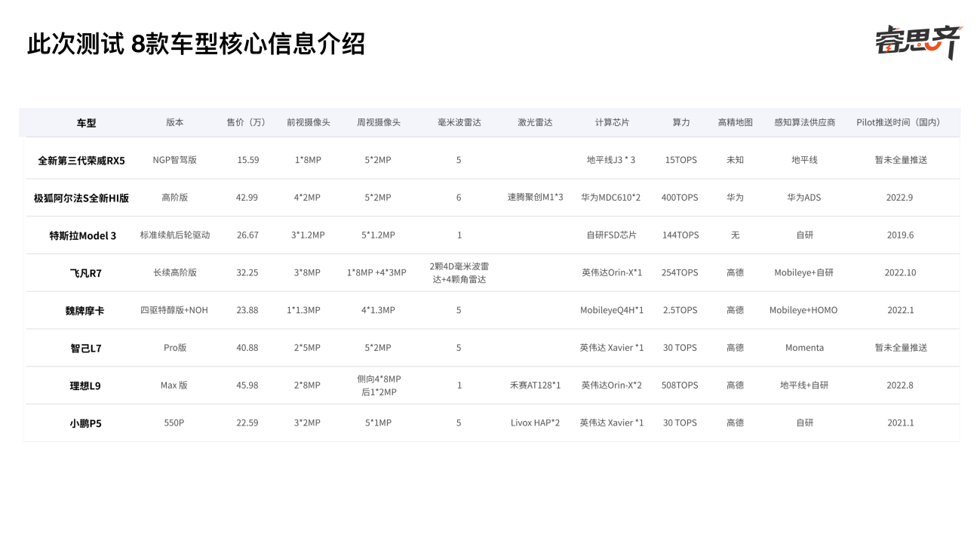The image size is (980, 550).
Task: Click the 26.67 price cell
Action: (x=247, y=235)
